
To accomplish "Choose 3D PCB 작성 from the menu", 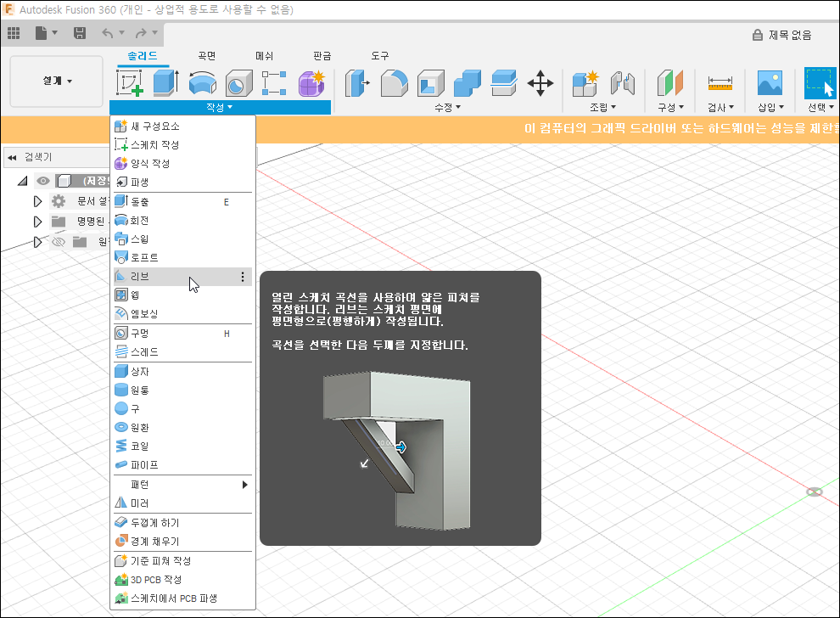I will click(x=182, y=580).
